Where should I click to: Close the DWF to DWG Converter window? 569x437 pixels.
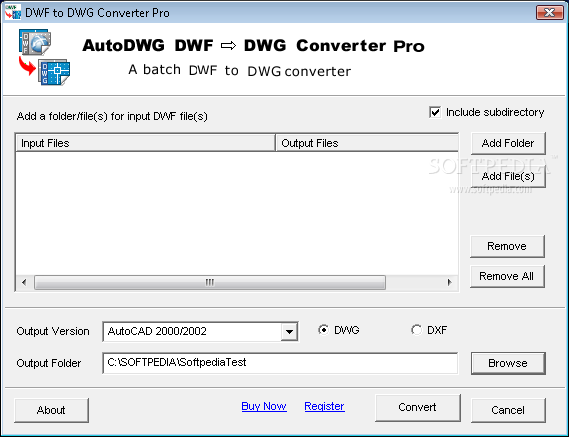[x=549, y=13]
